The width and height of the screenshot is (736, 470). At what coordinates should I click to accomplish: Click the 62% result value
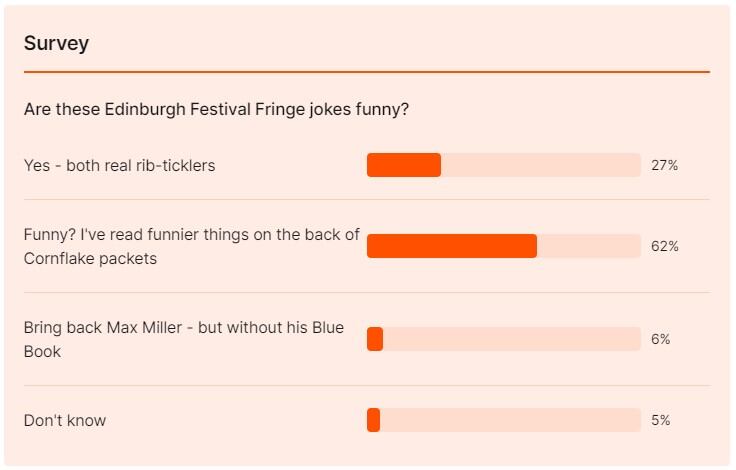pyautogui.click(x=664, y=246)
